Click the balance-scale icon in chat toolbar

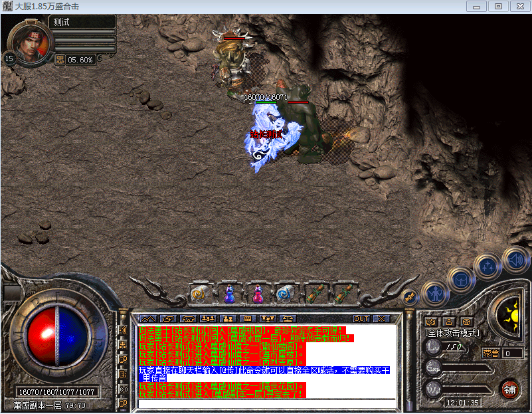click(288, 319)
